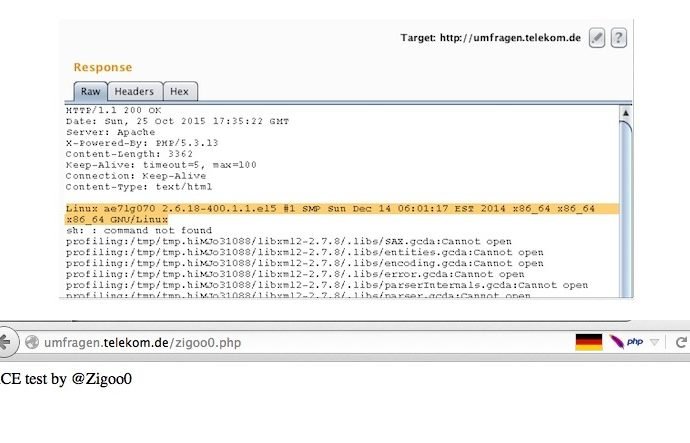Screen dimensions: 690x443
Task: Click the 'Content-Length: 3362' header line
Action: click(129, 154)
